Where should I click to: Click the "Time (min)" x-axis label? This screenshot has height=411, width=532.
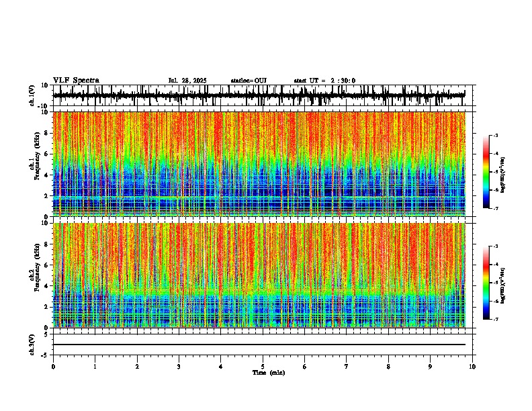269,373
